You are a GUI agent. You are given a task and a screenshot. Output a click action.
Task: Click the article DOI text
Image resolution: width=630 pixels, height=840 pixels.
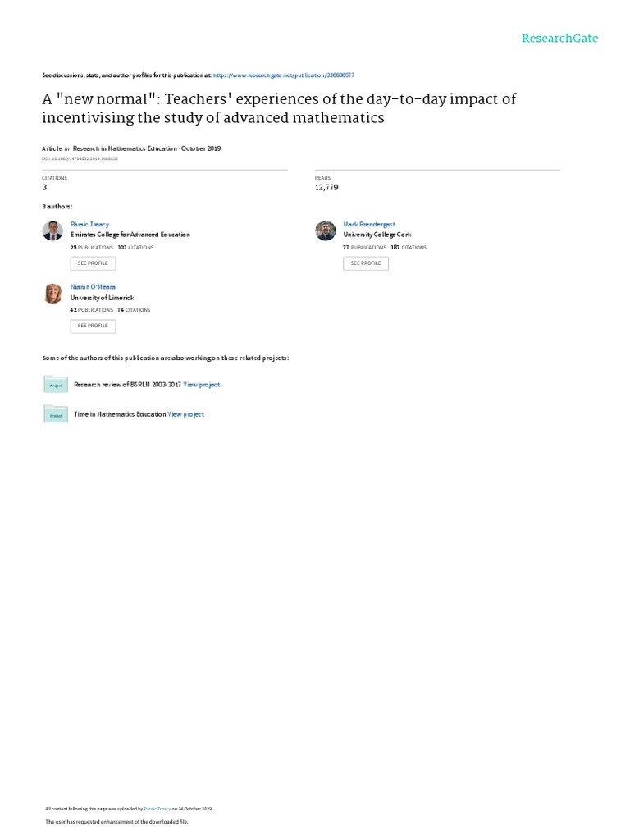pyautogui.click(x=80, y=157)
